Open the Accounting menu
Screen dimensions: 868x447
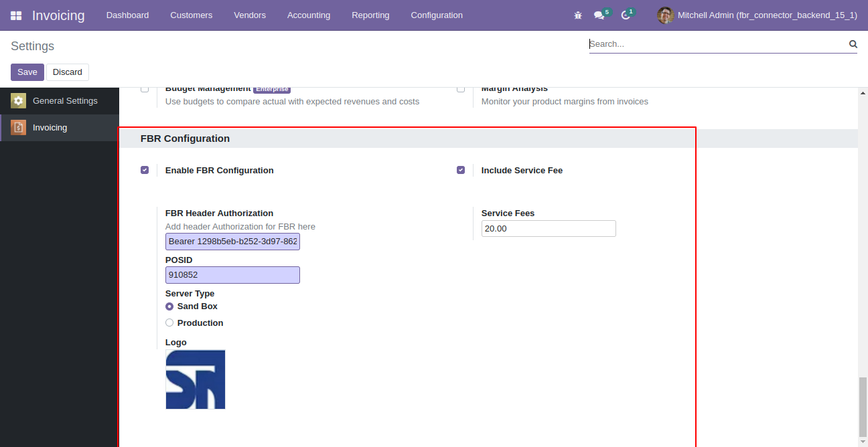309,15
